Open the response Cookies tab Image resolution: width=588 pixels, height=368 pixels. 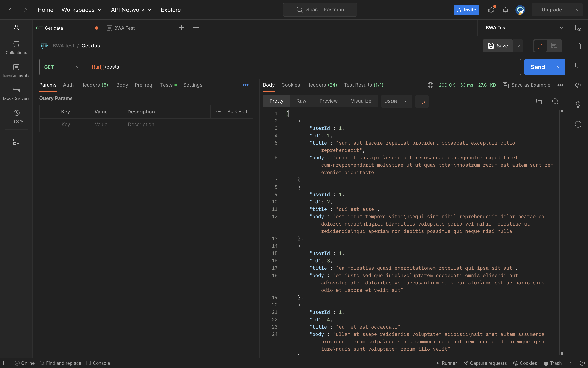coord(291,85)
